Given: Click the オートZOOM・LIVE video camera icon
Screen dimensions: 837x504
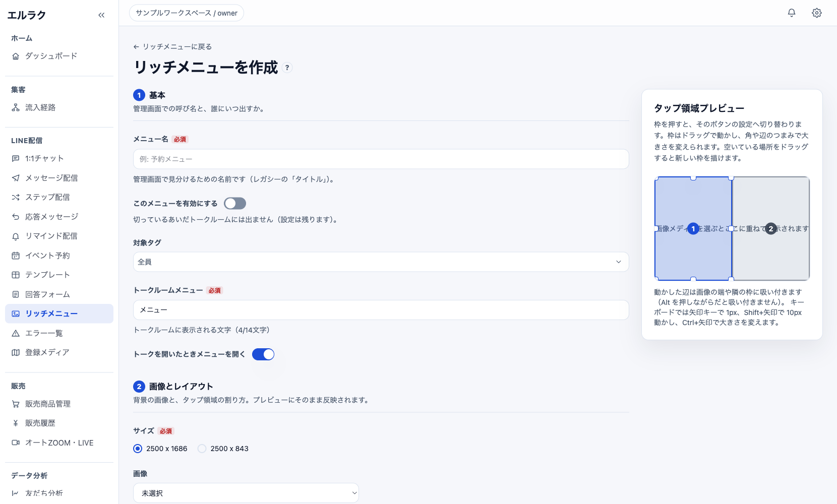Looking at the screenshot, I should 16,443.
